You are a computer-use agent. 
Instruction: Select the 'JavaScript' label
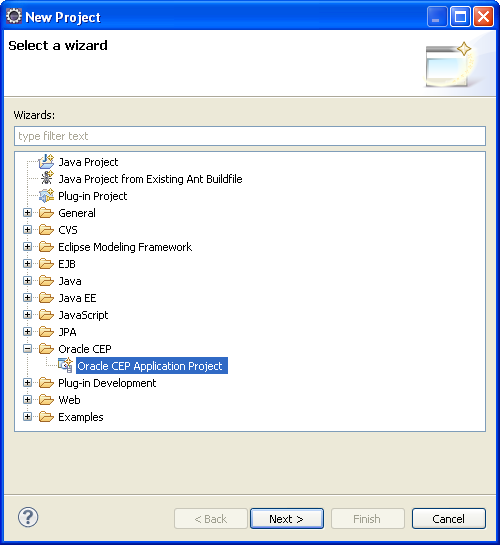(83, 315)
